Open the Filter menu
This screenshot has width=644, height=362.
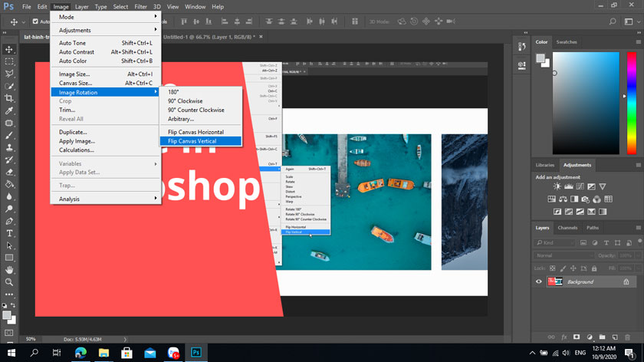pos(140,7)
